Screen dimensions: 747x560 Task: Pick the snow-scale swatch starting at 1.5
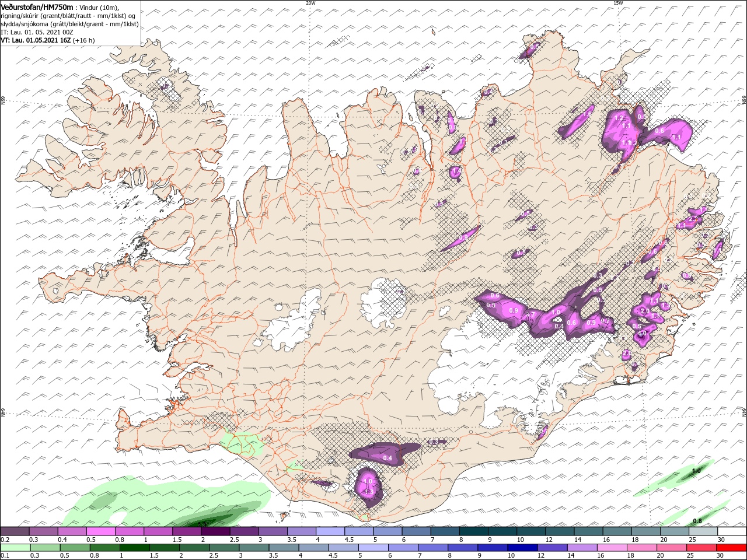187,531
